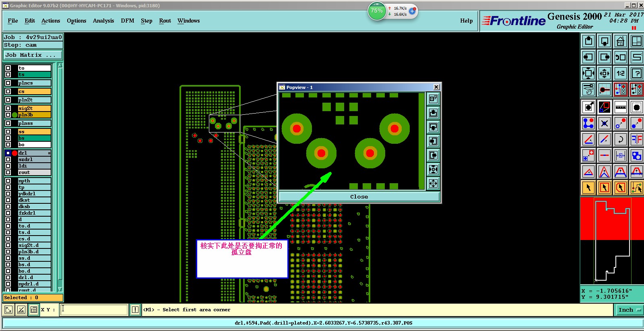Toggle the checkbox for layer drl
Screen dimensions: 644x331
tap(8, 153)
